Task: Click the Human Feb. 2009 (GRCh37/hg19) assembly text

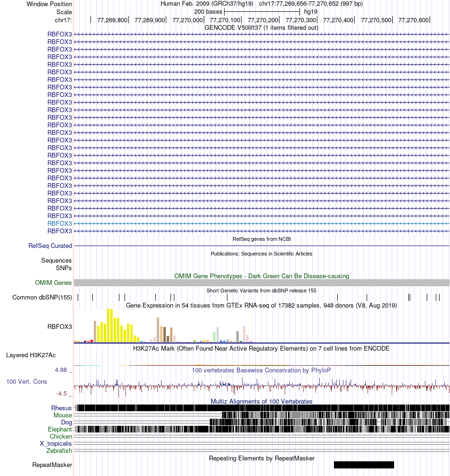Action: pyautogui.click(x=207, y=4)
